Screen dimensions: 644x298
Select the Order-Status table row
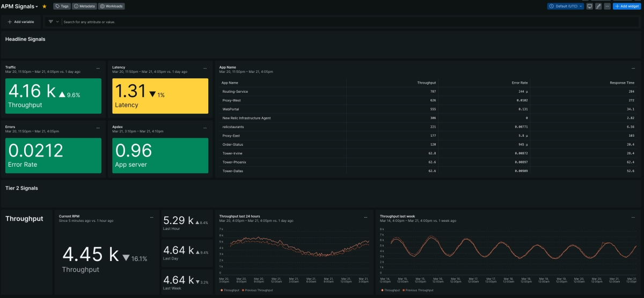point(428,144)
